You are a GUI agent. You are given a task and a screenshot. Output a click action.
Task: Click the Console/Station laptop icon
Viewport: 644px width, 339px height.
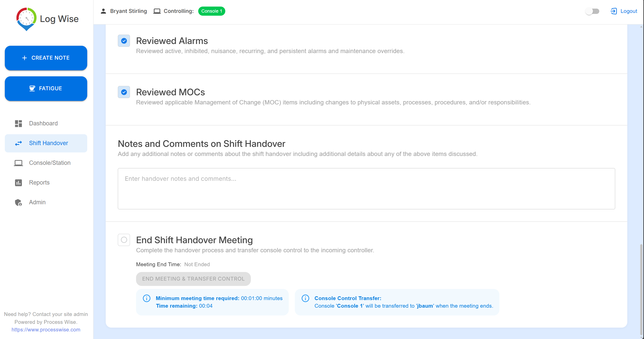[18, 163]
